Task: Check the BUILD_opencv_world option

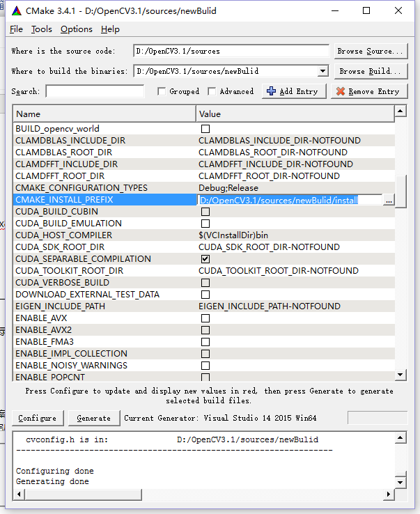Action: 205,129
